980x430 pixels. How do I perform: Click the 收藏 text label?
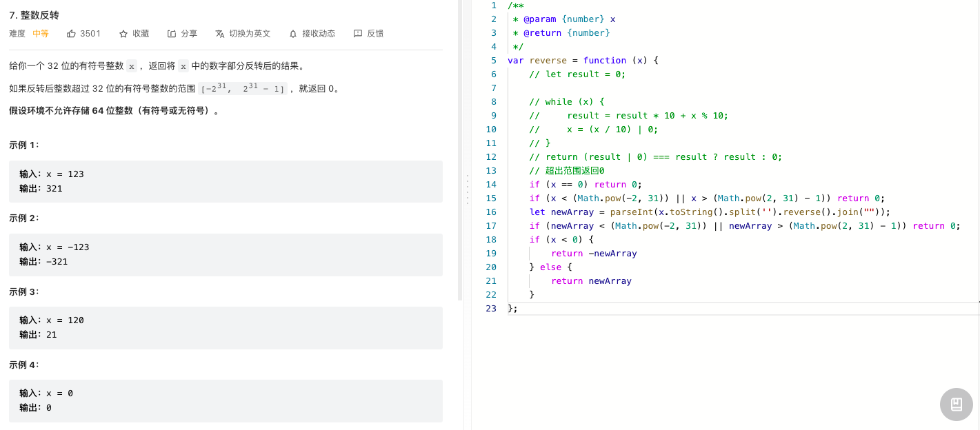(141, 33)
